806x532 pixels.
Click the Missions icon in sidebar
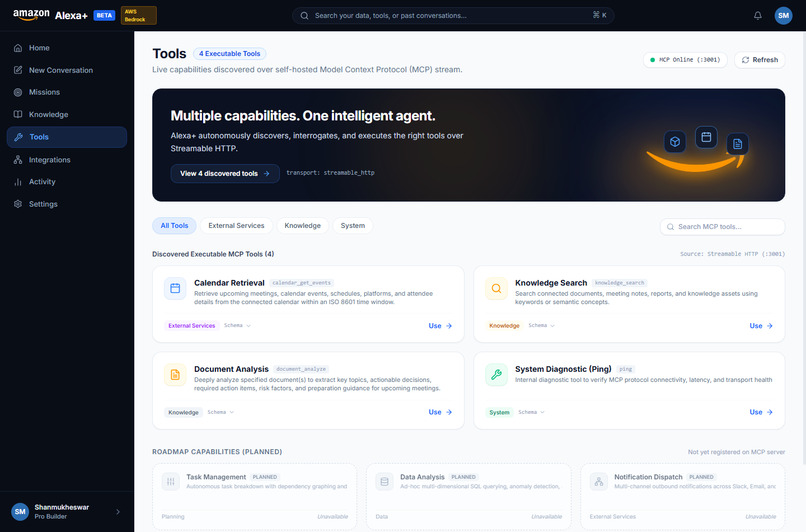pyautogui.click(x=18, y=92)
